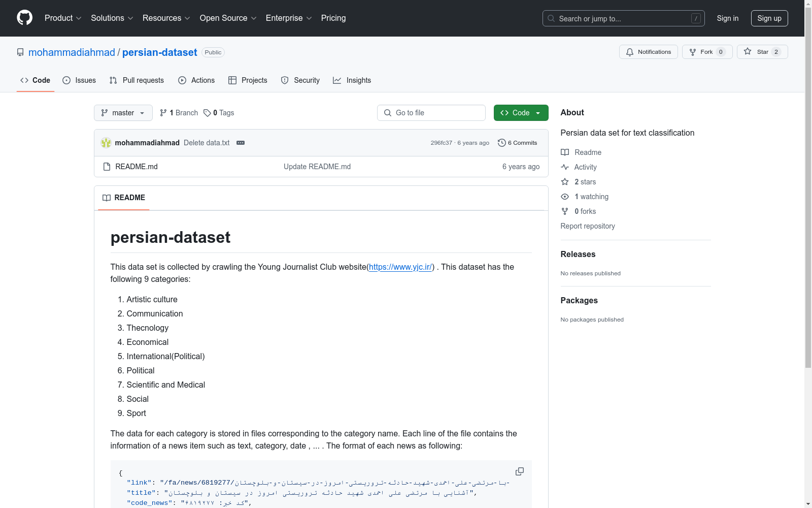Open the Resources menu
812x508 pixels.
pyautogui.click(x=166, y=18)
